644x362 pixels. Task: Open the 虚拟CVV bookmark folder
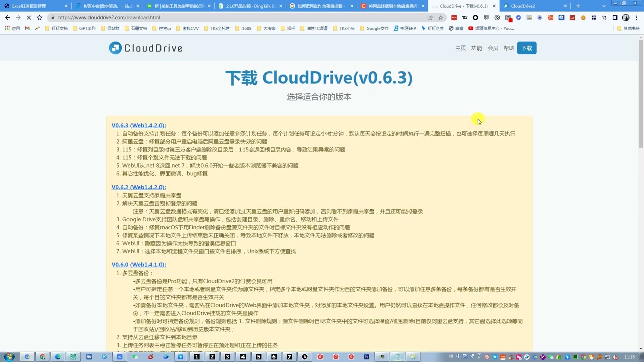point(187,28)
